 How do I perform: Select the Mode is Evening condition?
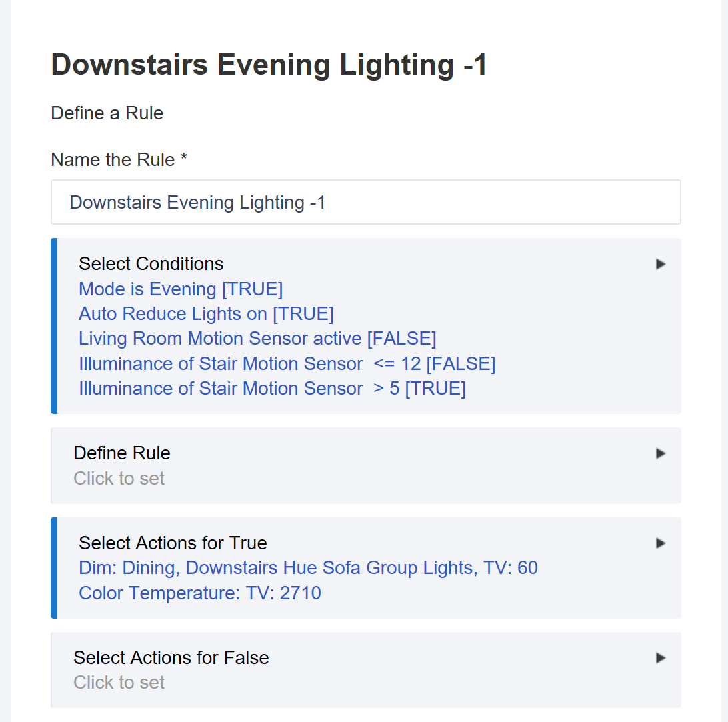[181, 289]
